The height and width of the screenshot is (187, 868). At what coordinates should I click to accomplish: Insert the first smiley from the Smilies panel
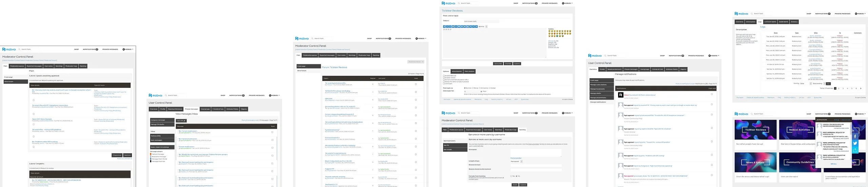pos(550,31)
